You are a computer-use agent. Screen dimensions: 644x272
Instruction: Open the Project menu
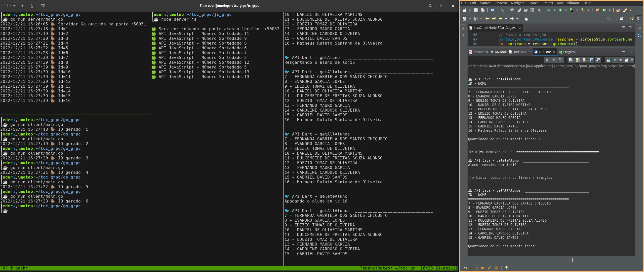(548, 3)
